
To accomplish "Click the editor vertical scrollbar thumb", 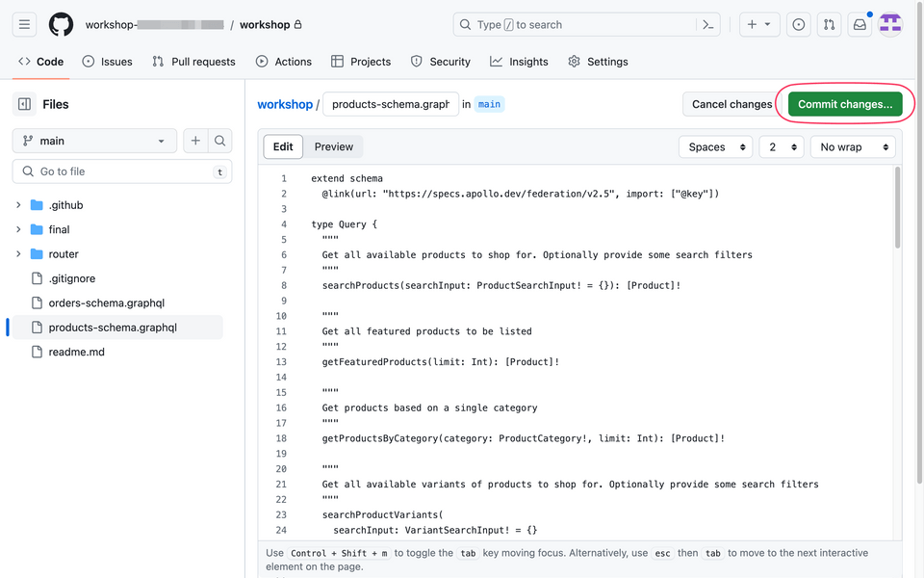I will click(897, 208).
